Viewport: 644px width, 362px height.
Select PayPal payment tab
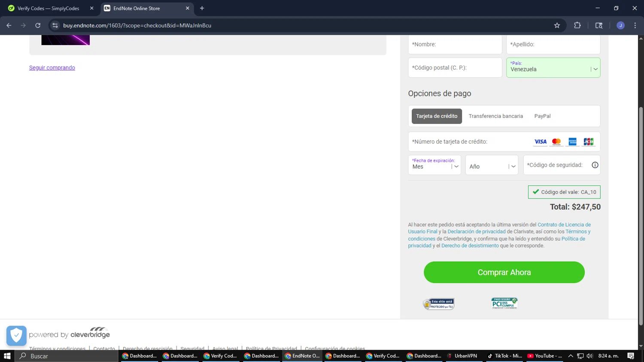click(x=542, y=116)
